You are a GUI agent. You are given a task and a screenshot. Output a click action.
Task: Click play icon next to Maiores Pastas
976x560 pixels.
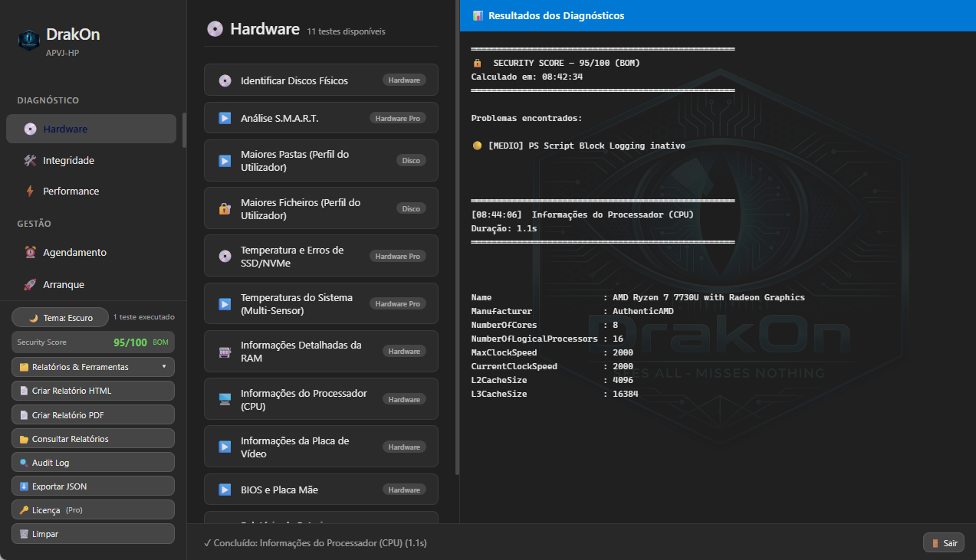(225, 161)
